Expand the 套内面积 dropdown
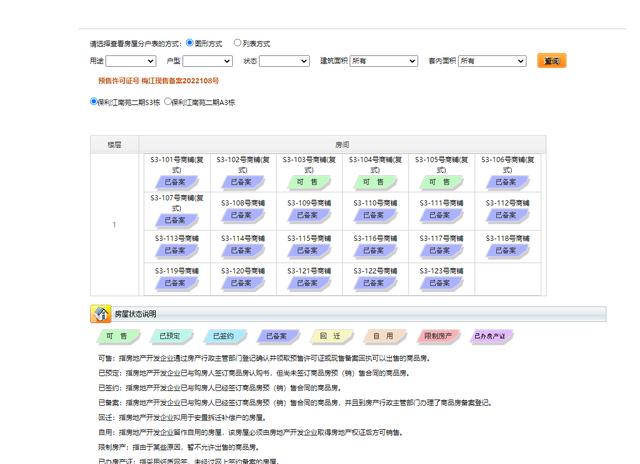The width and height of the screenshot is (640, 464). click(x=492, y=61)
